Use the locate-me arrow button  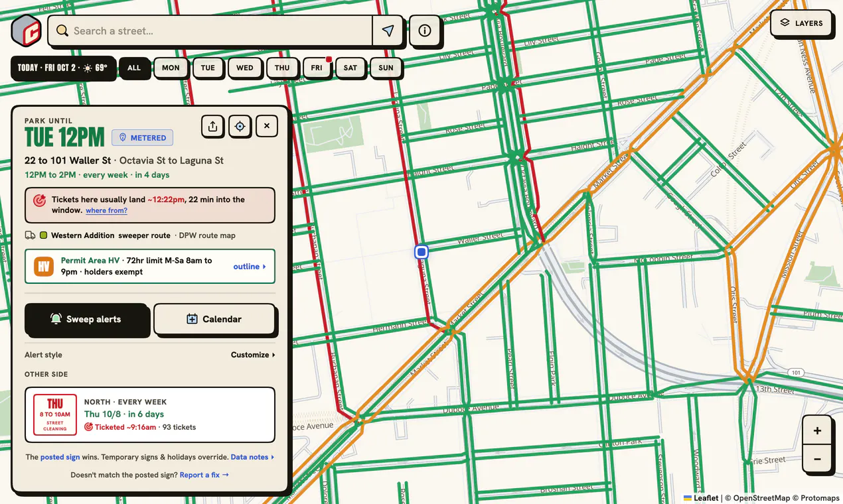click(x=388, y=31)
